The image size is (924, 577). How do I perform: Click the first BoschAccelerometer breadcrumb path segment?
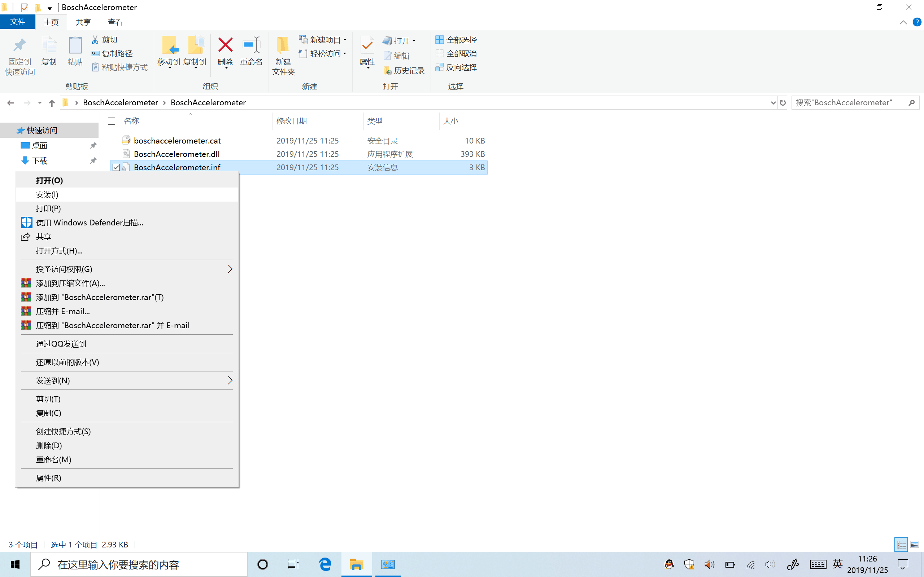(x=120, y=103)
